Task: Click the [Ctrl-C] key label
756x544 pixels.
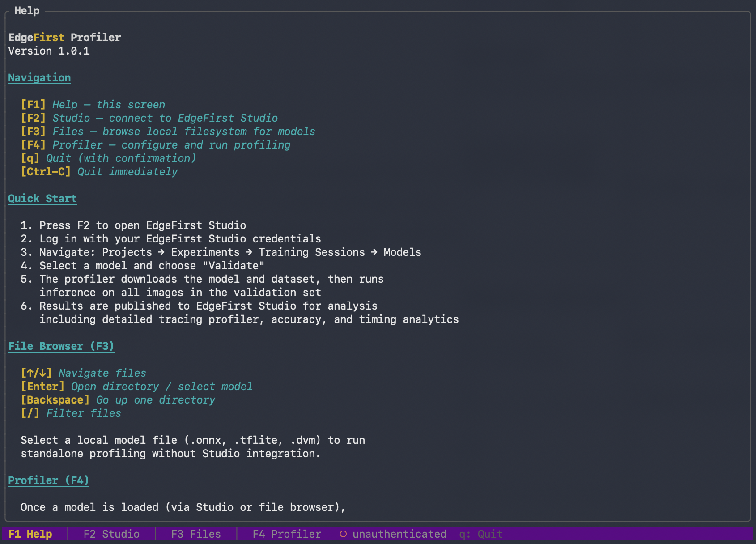Action: click(46, 172)
